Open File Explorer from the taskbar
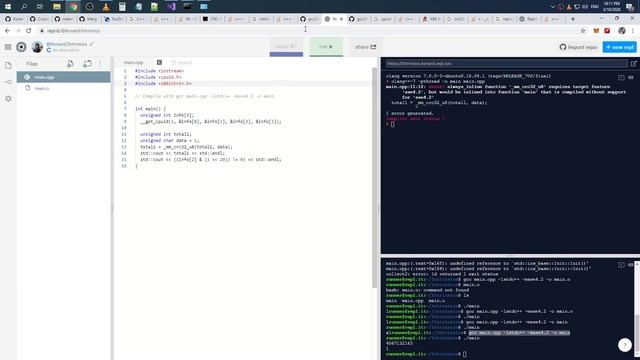The width and height of the screenshot is (640, 360). coord(57,7)
